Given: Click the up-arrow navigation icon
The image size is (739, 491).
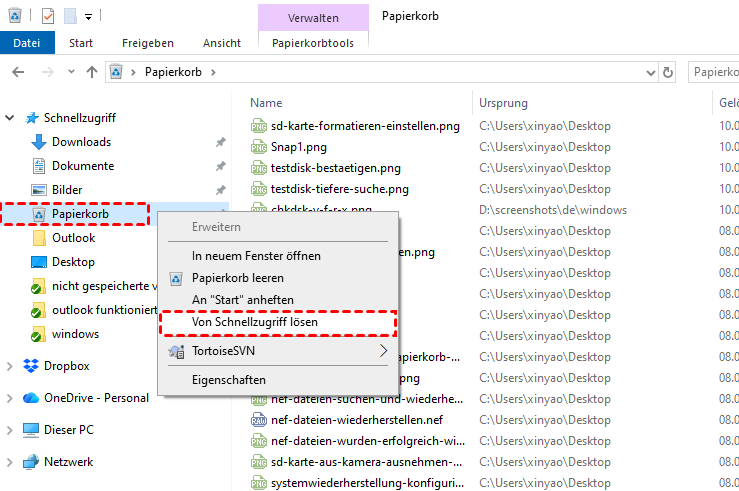Looking at the screenshot, I should point(92,72).
